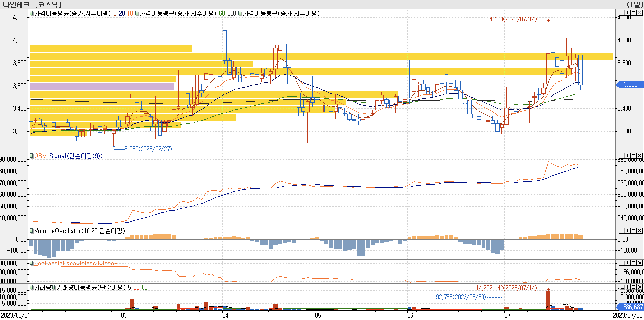Close the VolumeOscillator pane with its X
This screenshot has width=644, height=320.
click(639, 231)
